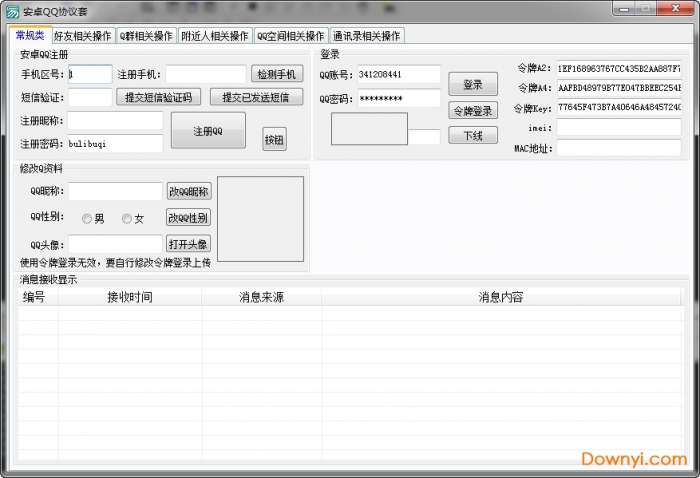Image resolution: width=700 pixels, height=478 pixels.
Task: Click the small 按钮 button
Action: pos(274,139)
